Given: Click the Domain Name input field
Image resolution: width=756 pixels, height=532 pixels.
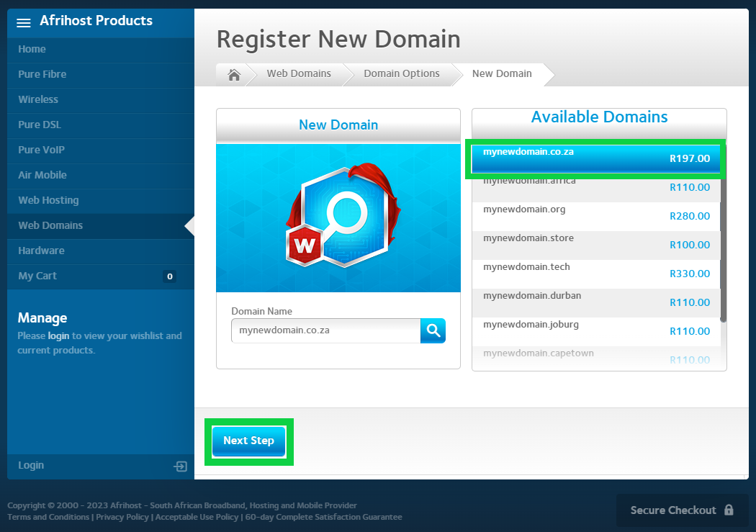Looking at the screenshot, I should coord(325,330).
